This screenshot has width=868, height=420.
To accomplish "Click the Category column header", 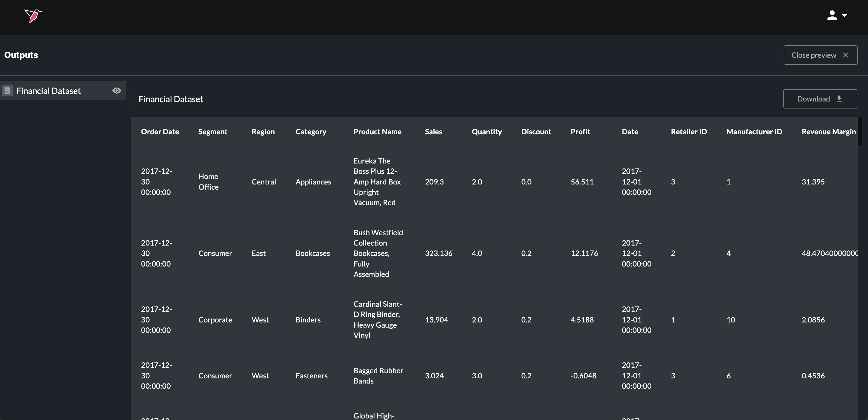I will [x=311, y=132].
